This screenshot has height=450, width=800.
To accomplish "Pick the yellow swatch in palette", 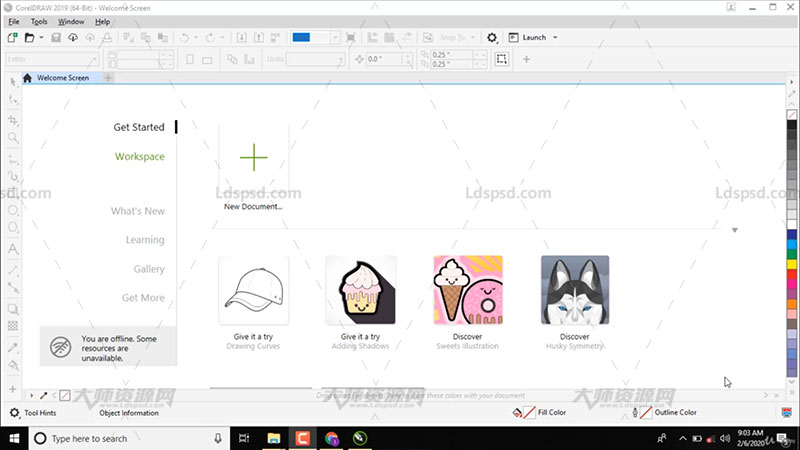I will click(792, 264).
